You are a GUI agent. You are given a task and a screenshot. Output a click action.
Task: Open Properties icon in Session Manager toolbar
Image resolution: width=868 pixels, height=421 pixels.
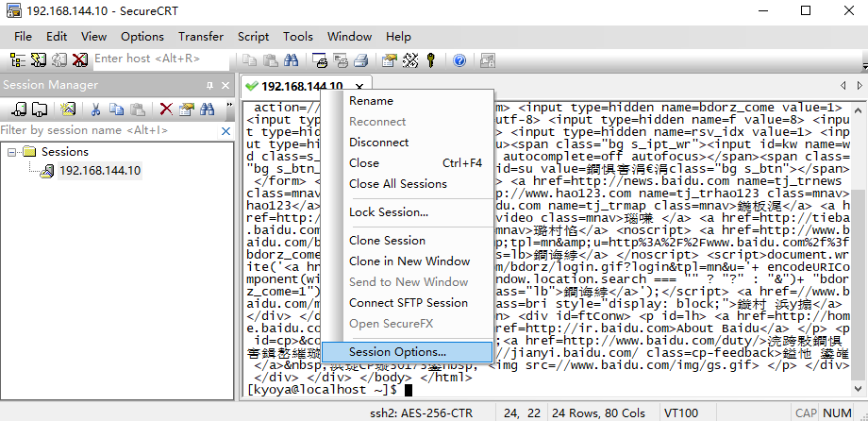[187, 109]
